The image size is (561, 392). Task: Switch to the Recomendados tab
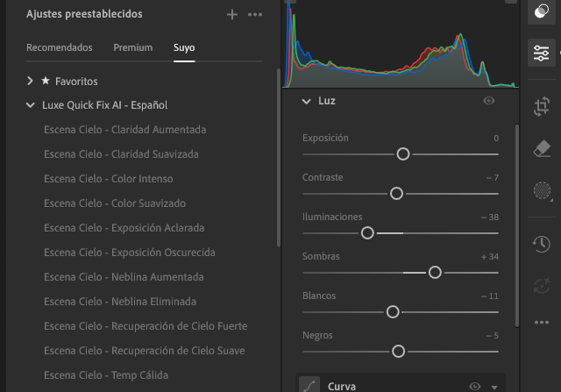point(59,47)
